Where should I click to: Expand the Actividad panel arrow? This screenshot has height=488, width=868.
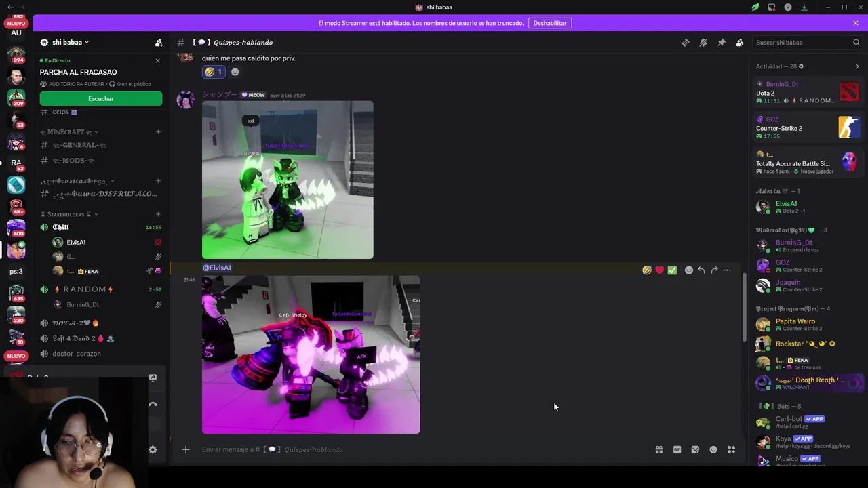click(857, 66)
